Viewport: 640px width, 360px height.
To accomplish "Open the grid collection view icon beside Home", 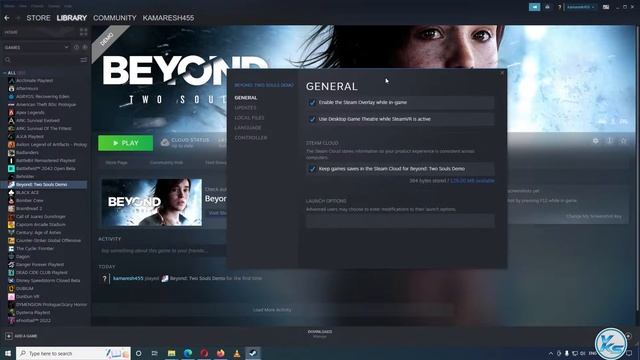I will (x=84, y=32).
